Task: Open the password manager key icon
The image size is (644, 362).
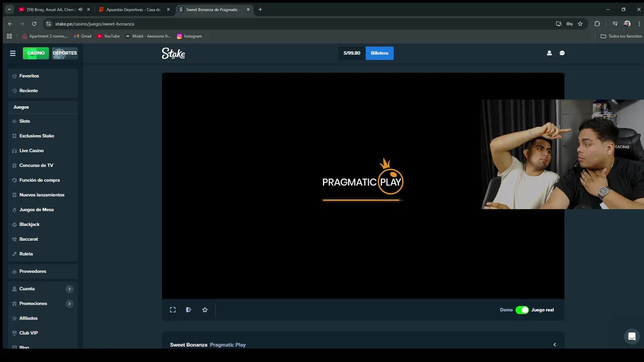Action: tap(570, 24)
